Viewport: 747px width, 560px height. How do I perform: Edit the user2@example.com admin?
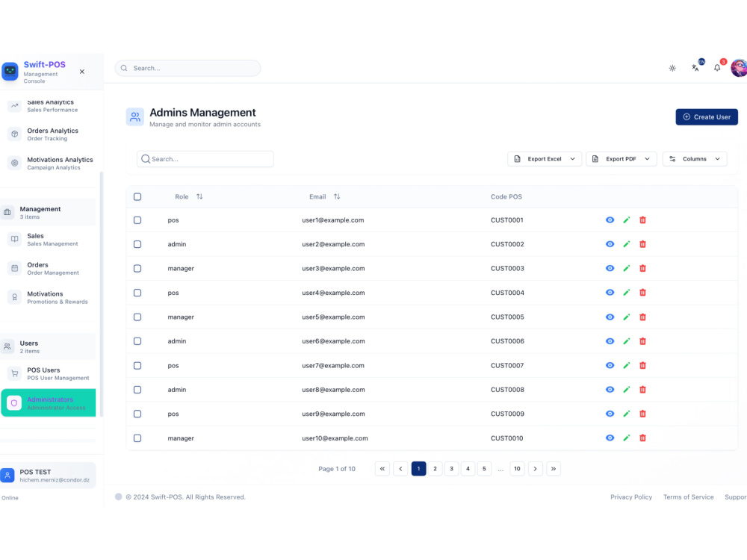click(627, 244)
